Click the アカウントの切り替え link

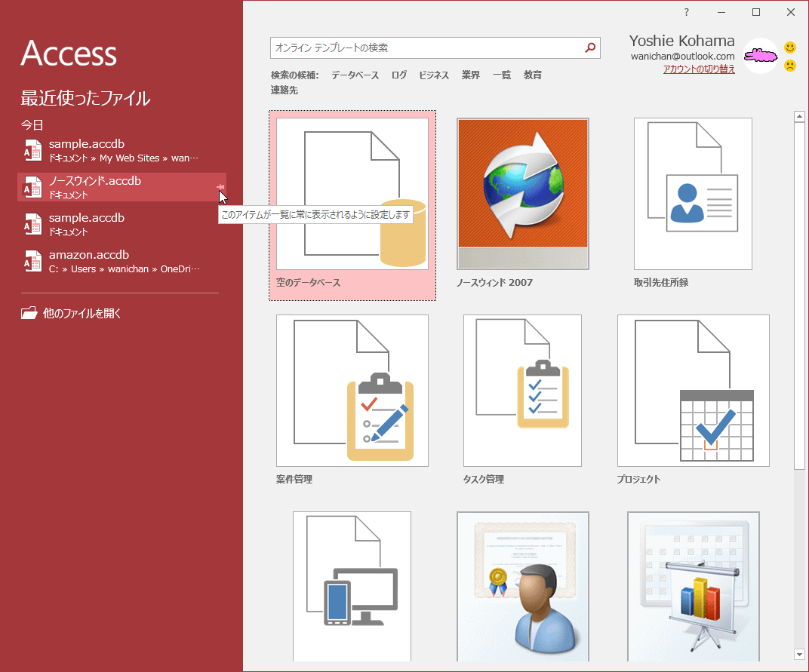(x=699, y=69)
